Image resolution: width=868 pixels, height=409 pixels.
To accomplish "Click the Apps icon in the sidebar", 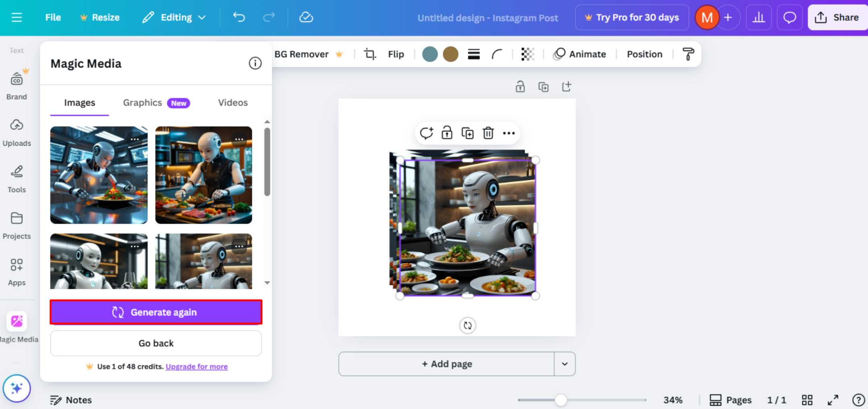I will 17,269.
